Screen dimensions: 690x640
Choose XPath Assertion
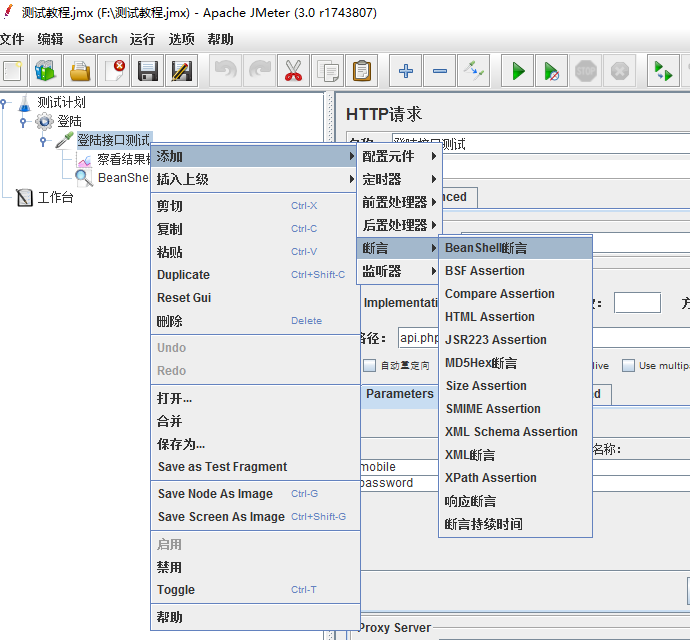pyautogui.click(x=515, y=478)
